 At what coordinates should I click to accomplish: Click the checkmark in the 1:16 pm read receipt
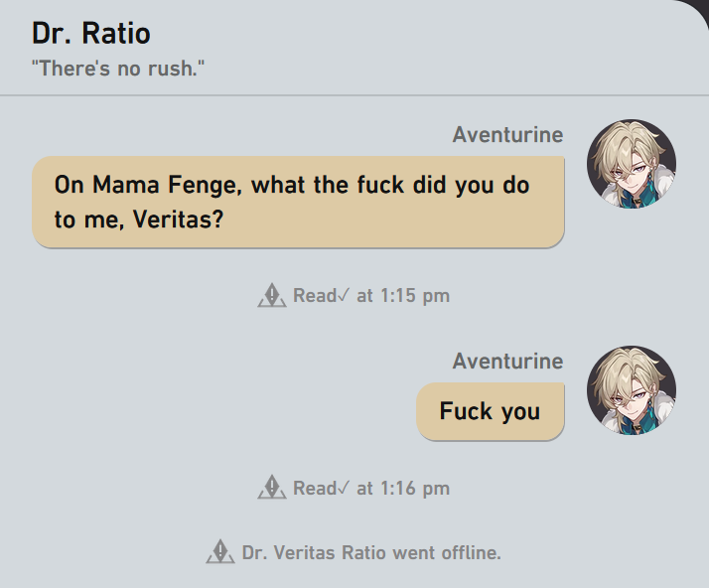tap(344, 488)
